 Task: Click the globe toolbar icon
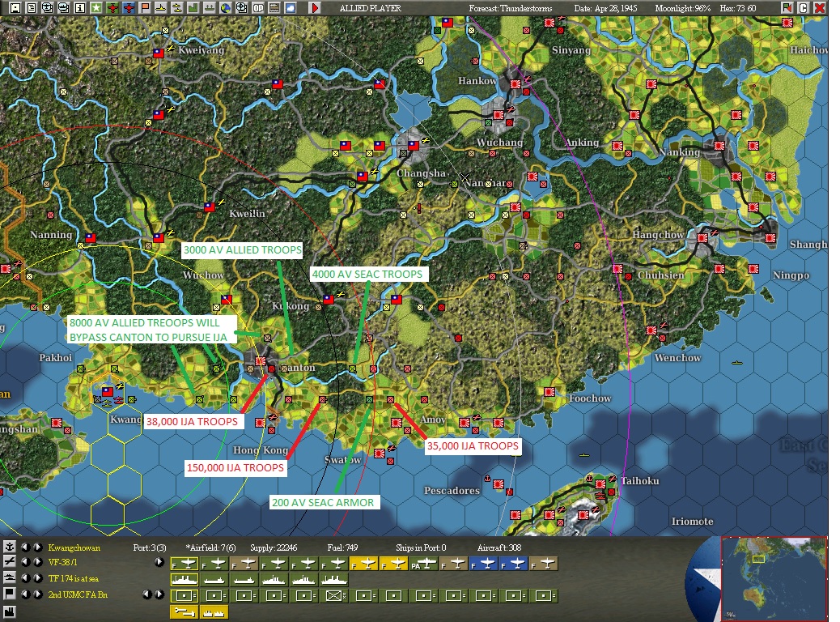(x=226, y=7)
